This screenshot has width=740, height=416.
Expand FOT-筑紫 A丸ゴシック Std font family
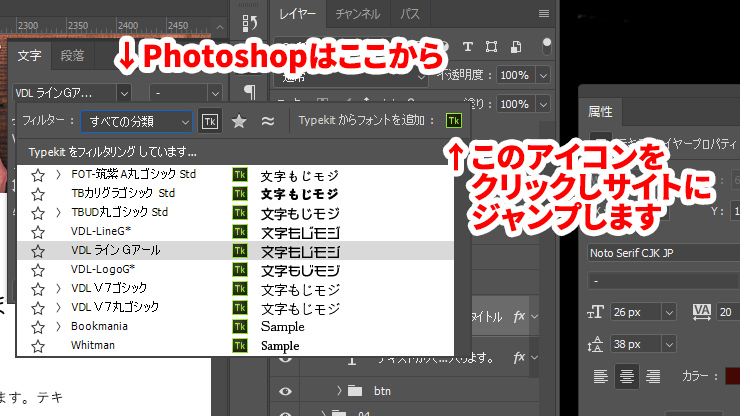point(58,175)
